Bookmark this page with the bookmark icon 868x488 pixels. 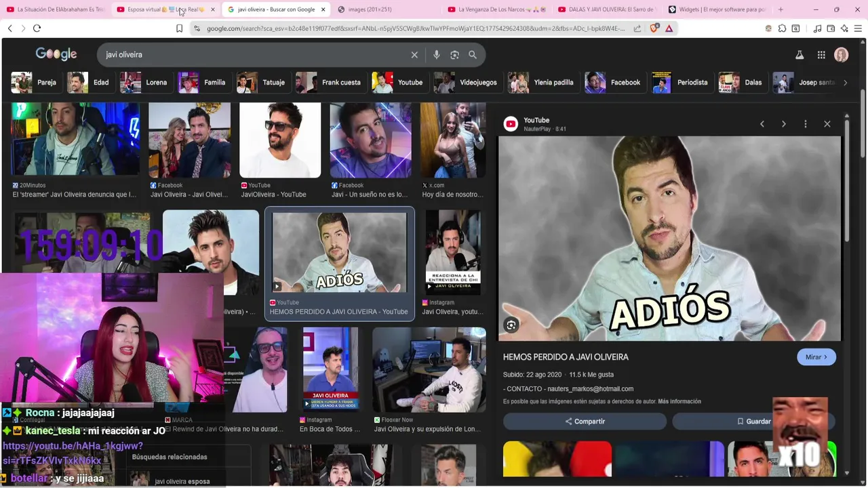(x=179, y=28)
